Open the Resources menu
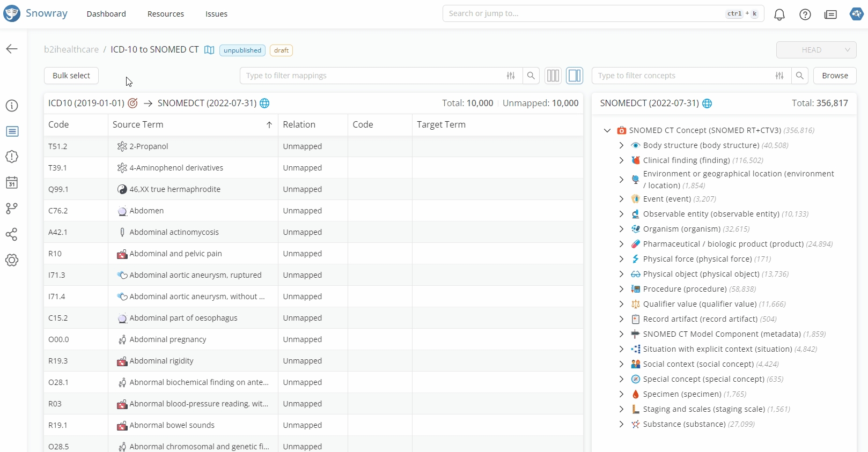Viewport: 868px width, 452px height. (165, 14)
